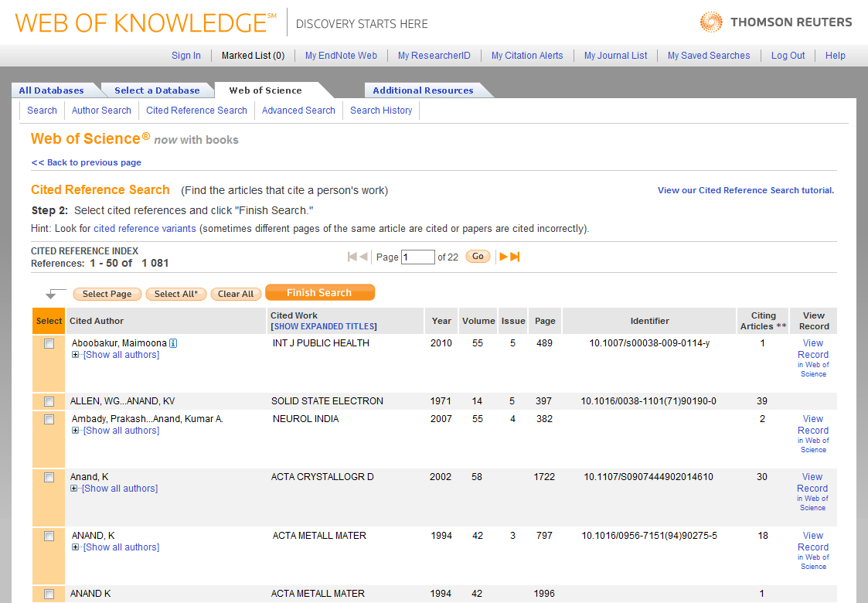The image size is (868, 603).
Task: Open the Additional Resources tab
Action: (423, 90)
